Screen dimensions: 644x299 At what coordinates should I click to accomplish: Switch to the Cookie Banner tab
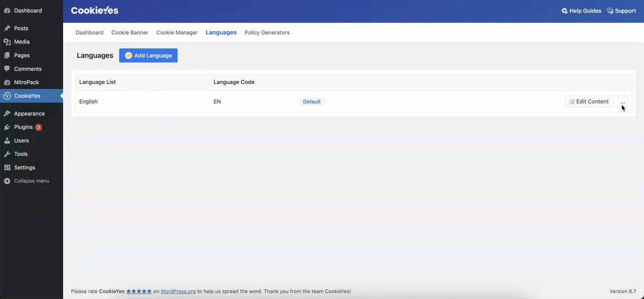[130, 32]
